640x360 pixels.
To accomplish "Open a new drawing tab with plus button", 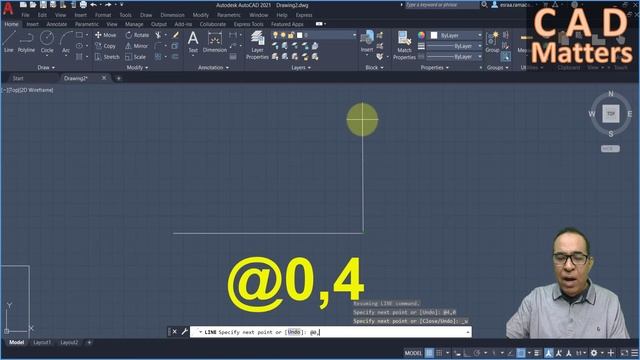I will point(118,78).
